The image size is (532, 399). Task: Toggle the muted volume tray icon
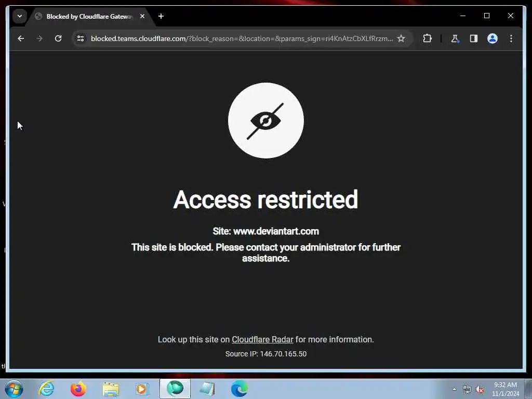(480, 390)
